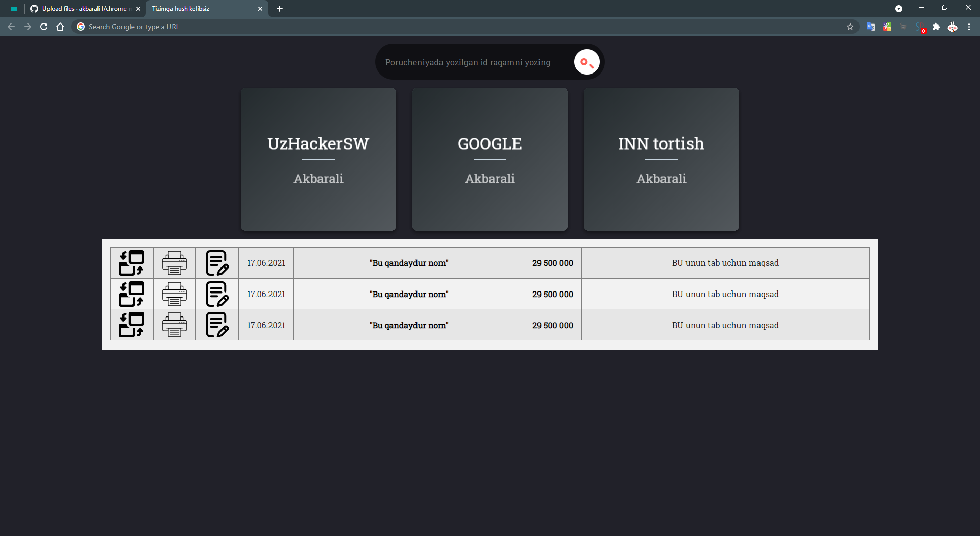The image size is (980, 536).
Task: Click the round dropdown icon in the title bar
Action: click(899, 9)
